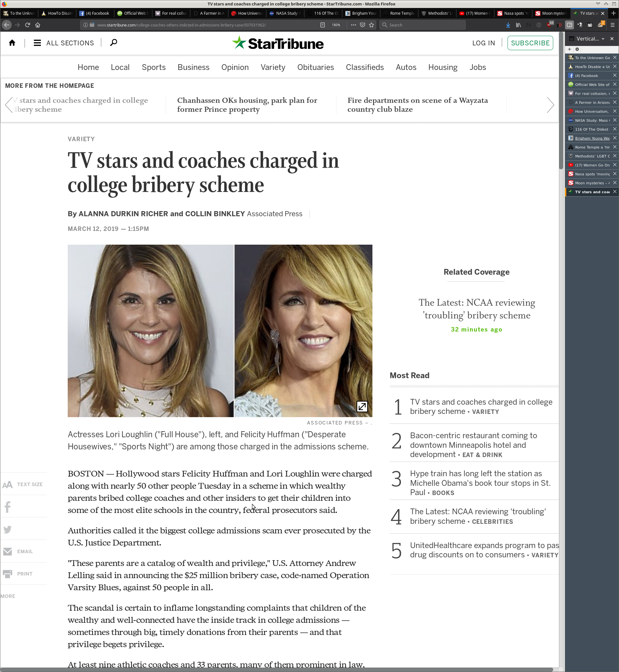Open the browser home page
The height and width of the screenshot is (672, 619).
tap(37, 25)
